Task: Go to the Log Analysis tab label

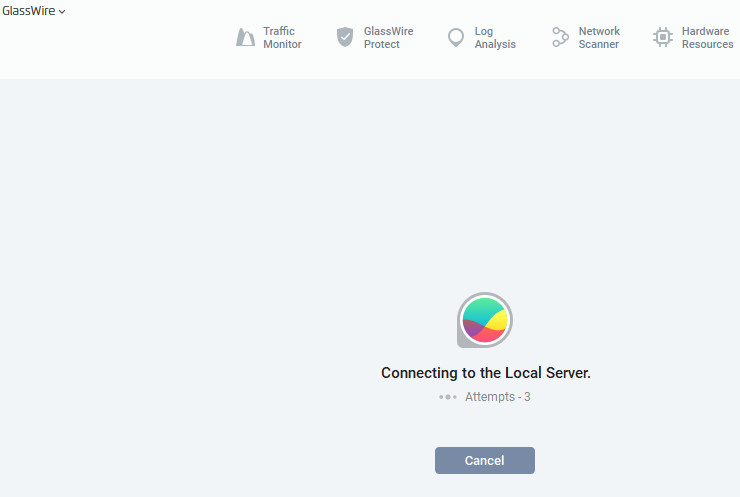Action: tap(495, 38)
